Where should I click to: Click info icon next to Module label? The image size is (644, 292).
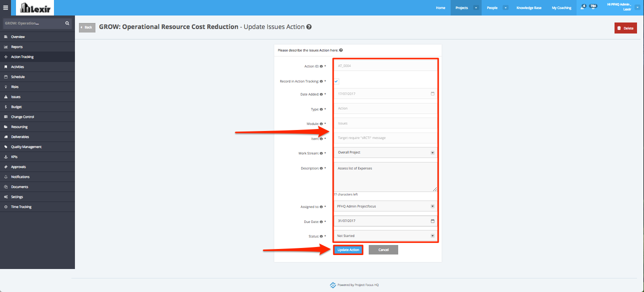pos(321,123)
